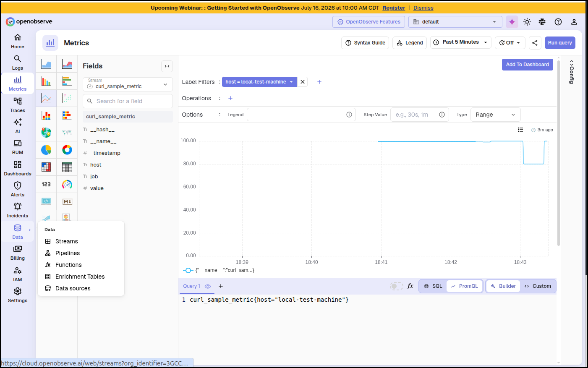Click the Legend button
The image size is (588, 368).
[x=410, y=43]
